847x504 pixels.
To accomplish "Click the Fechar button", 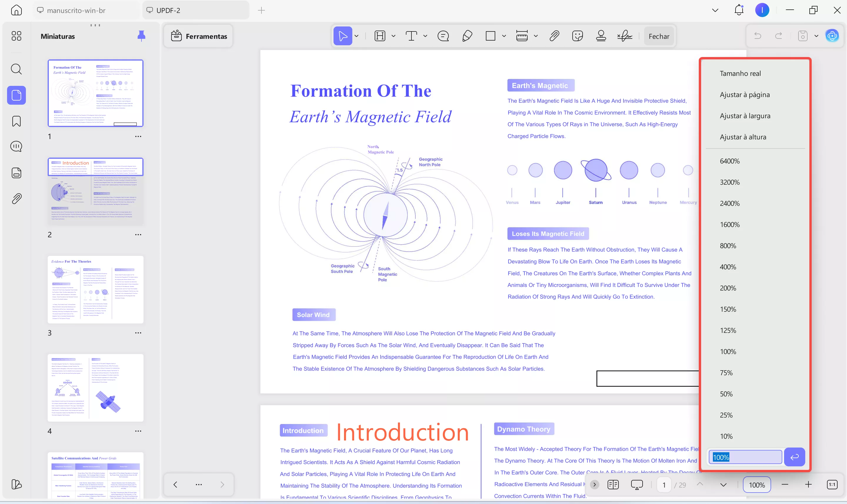I will 659,36.
